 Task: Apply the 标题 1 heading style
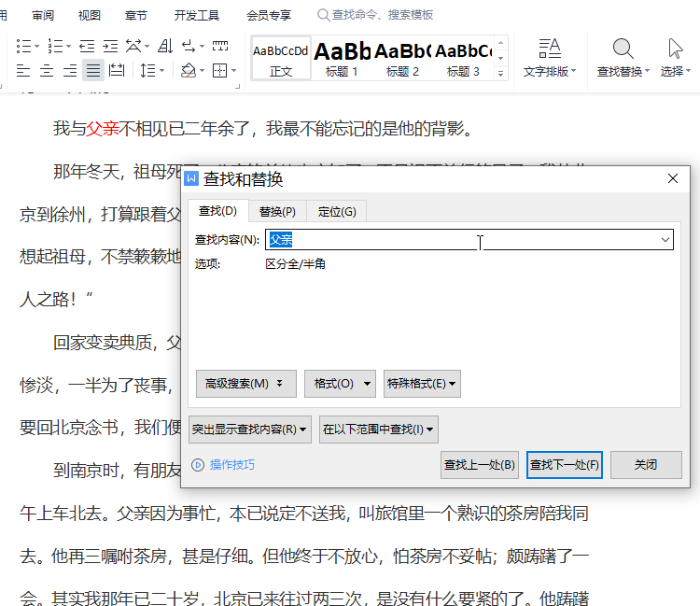tap(342, 58)
